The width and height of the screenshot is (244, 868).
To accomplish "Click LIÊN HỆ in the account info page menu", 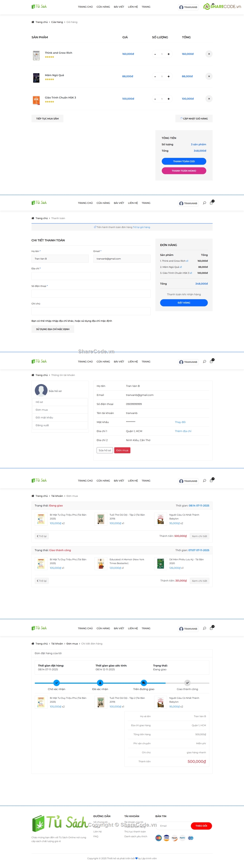I will [x=133, y=361].
